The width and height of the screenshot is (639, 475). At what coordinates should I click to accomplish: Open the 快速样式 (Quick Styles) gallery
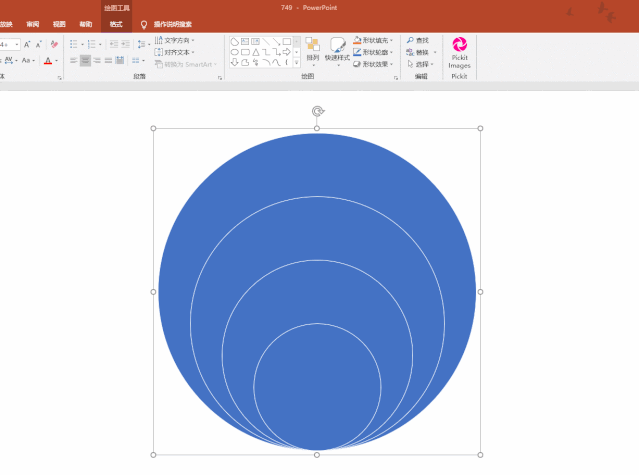coord(337,50)
